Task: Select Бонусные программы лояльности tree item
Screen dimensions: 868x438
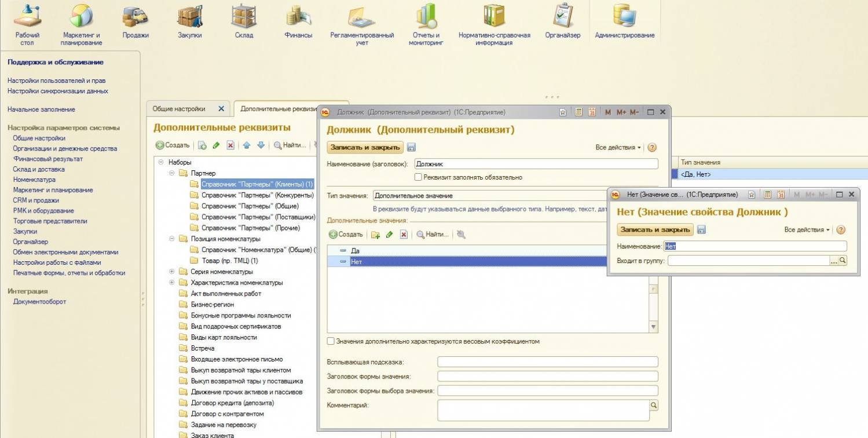Action: [241, 316]
